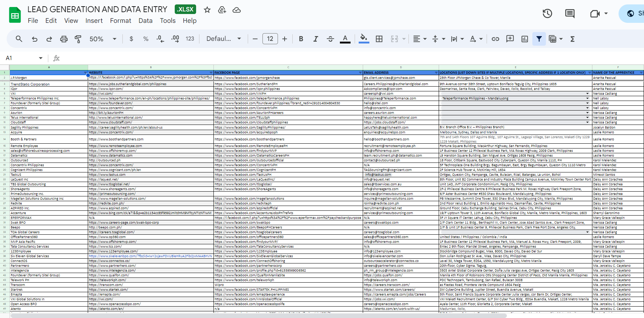This screenshot has height=318, width=644.
Task: Expand text wrapping options
Action: tap(462, 39)
